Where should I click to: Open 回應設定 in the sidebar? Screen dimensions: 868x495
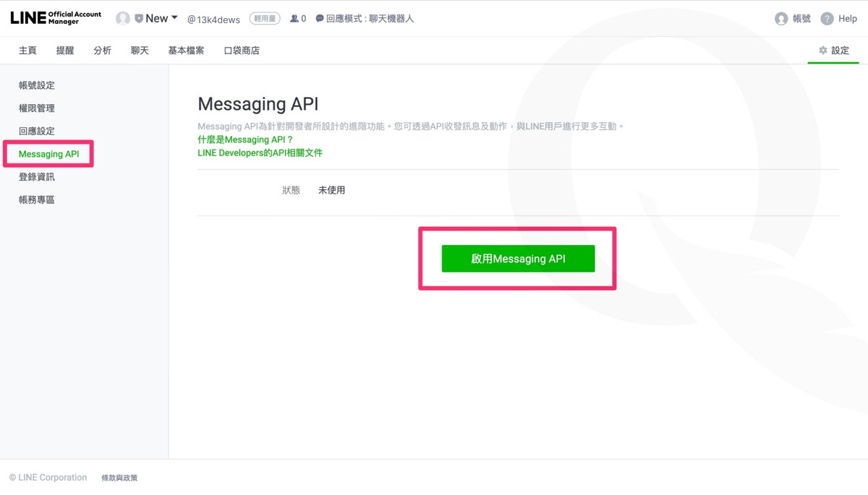[37, 131]
